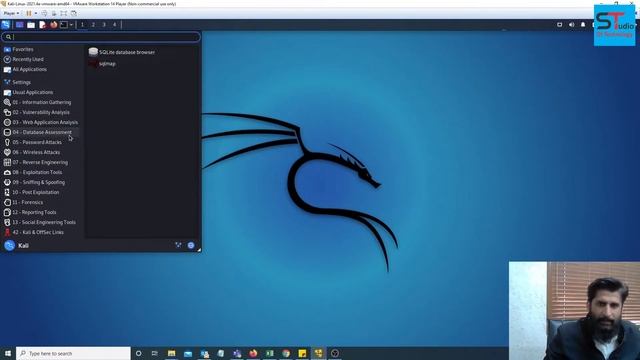This screenshot has height=360, width=640.
Task: Open Excel from the Windows taskbar
Action: pyautogui.click(x=269, y=353)
